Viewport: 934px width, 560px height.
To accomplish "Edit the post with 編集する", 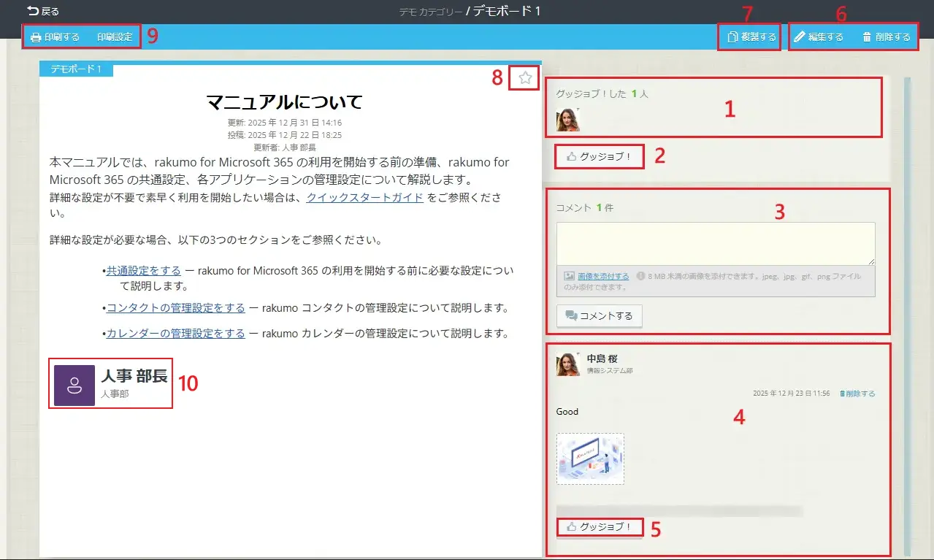I will click(819, 37).
